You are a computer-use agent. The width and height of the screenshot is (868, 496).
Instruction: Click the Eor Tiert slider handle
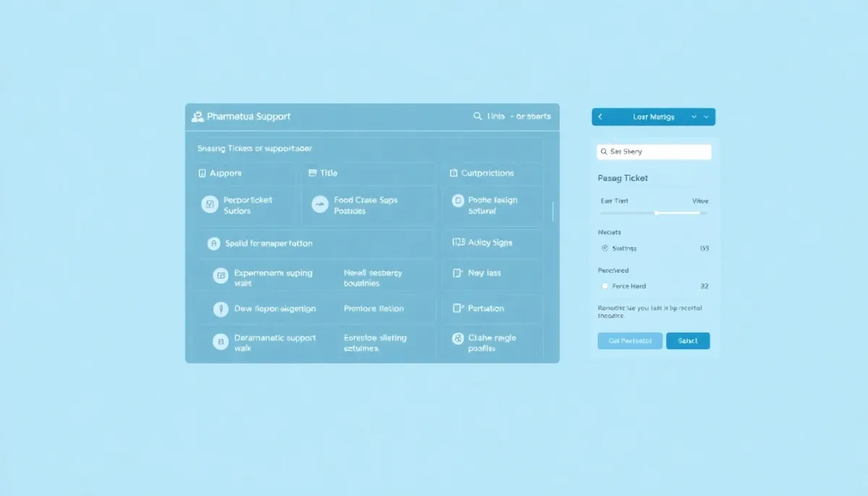(657, 213)
